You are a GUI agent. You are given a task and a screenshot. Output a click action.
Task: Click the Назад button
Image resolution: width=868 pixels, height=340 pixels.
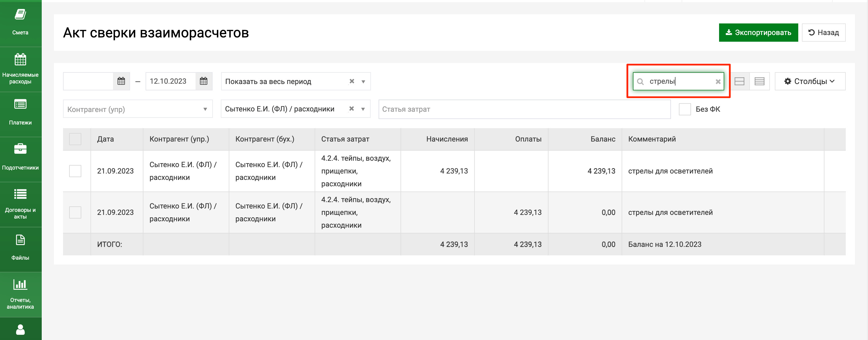pos(824,32)
